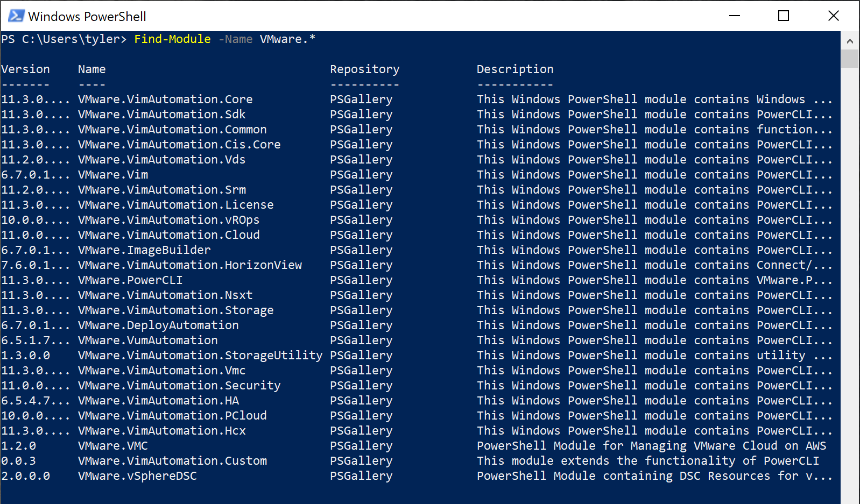This screenshot has width=860, height=504.
Task: Select VMware.VimAutomation.Core module name
Action: (165, 100)
